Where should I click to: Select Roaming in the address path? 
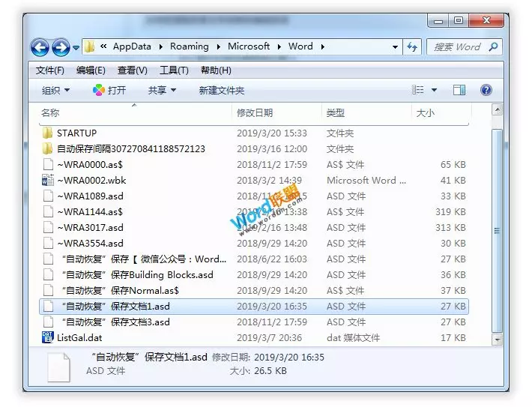pos(190,46)
